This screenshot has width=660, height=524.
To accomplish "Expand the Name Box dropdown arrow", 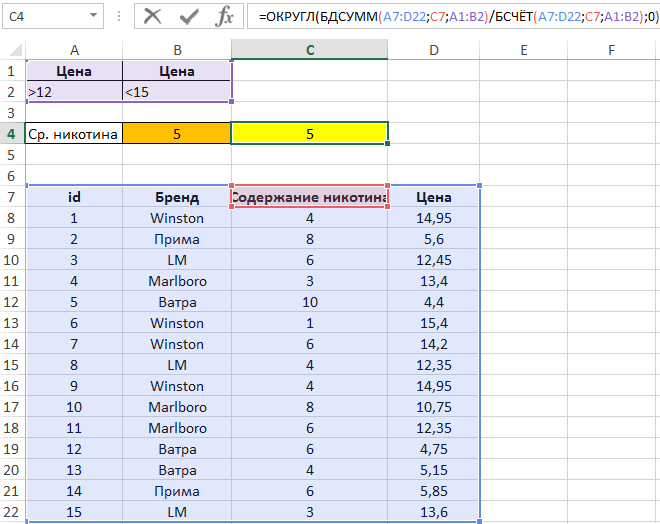I will point(93,17).
